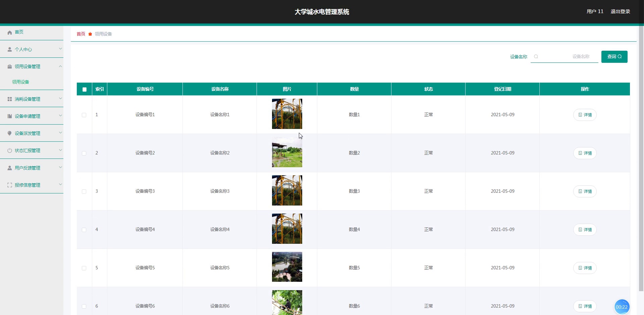Check the box for row 设备编号4
Image resolution: width=644 pixels, height=315 pixels.
84,230
